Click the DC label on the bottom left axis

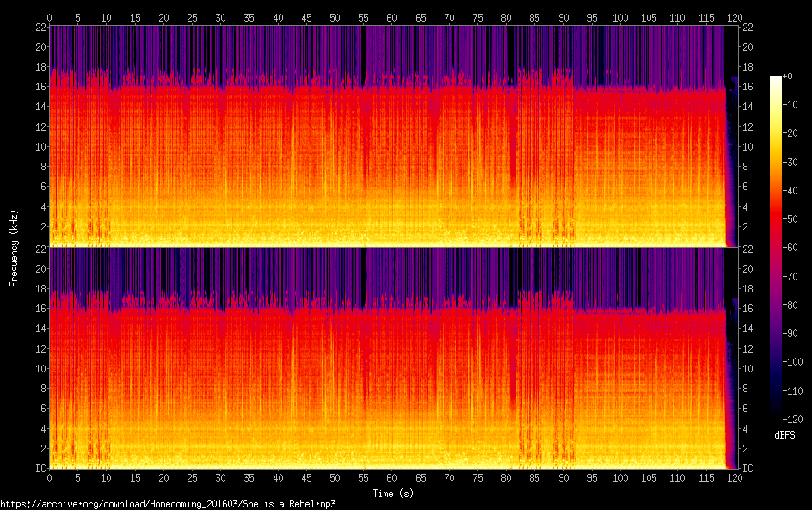click(39, 469)
